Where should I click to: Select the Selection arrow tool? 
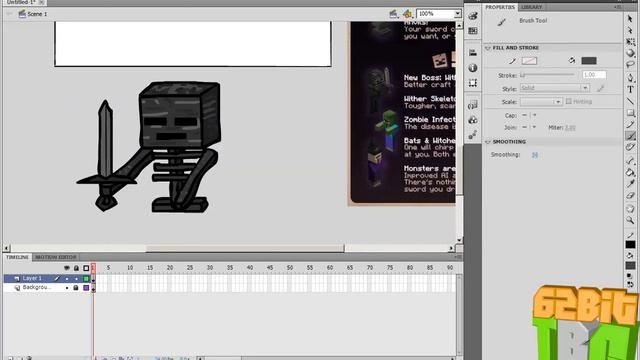tap(630, 19)
